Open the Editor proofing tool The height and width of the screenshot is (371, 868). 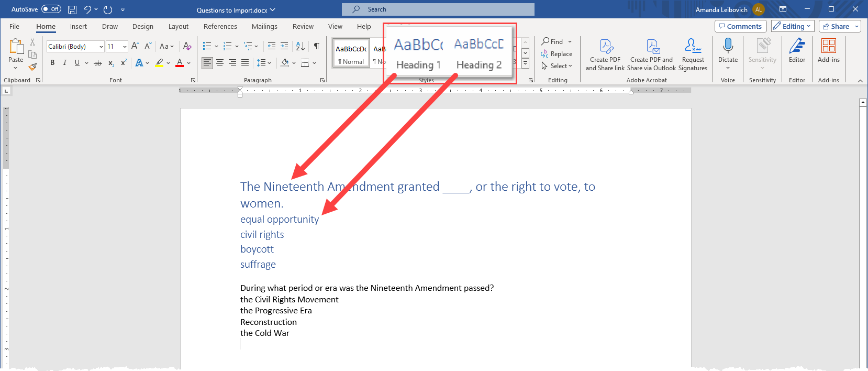(797, 51)
